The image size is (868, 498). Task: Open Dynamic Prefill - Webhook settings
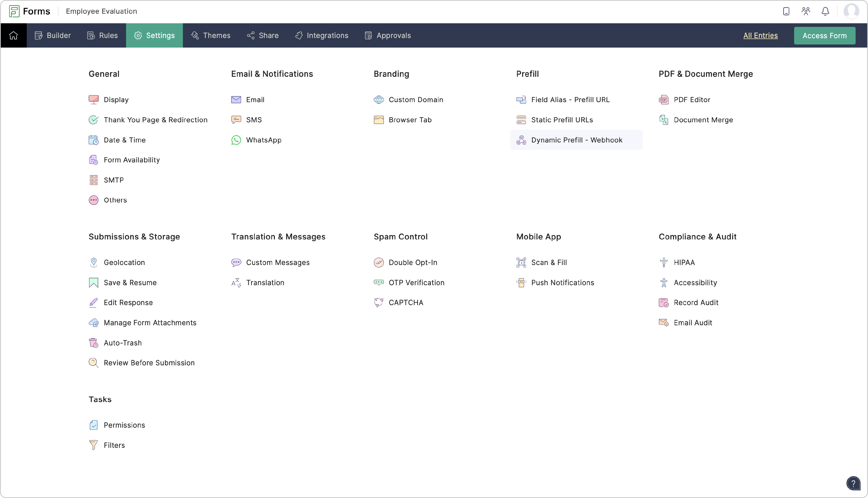click(x=577, y=140)
